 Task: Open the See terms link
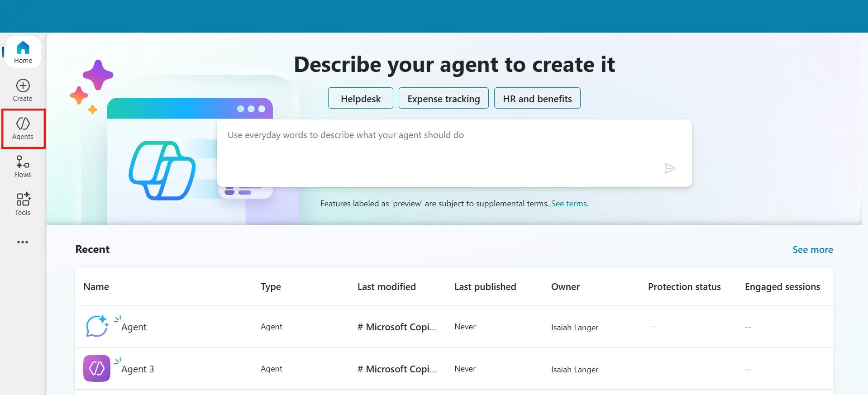tap(569, 204)
